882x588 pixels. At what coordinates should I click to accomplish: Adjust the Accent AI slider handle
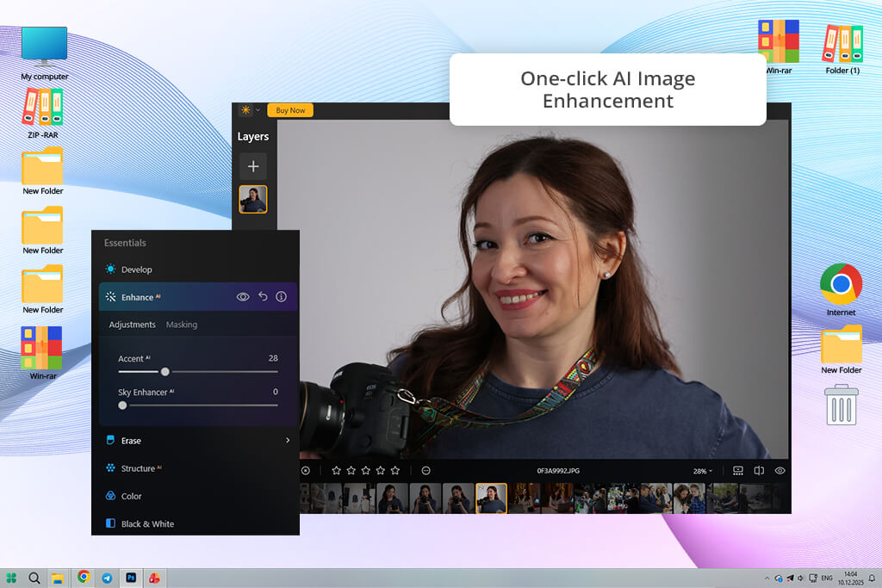click(x=165, y=372)
